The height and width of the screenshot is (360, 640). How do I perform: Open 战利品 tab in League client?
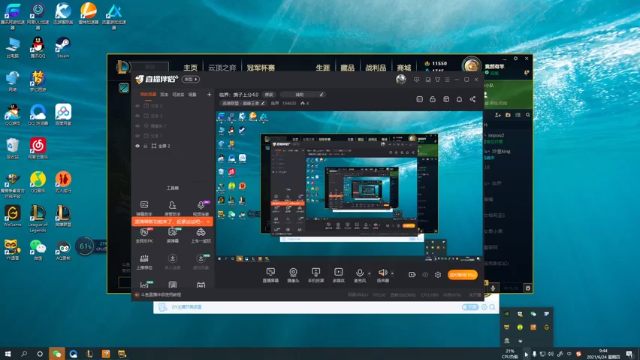376,68
